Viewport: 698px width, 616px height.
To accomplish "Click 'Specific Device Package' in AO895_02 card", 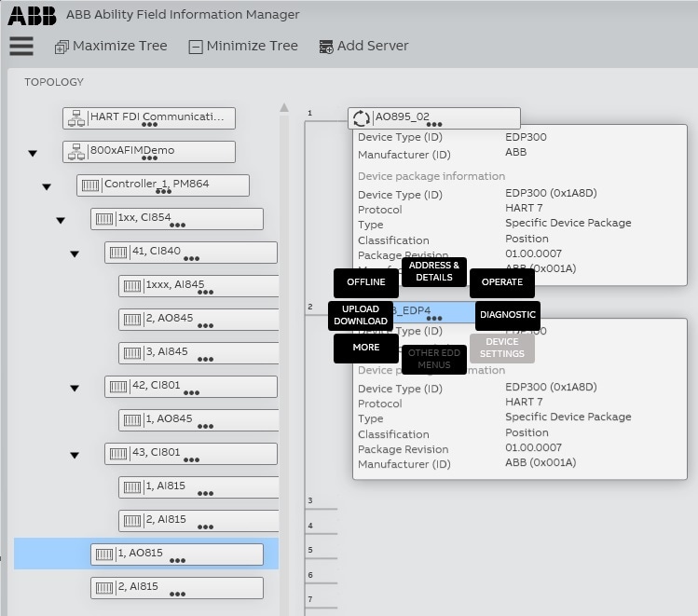I will tap(568, 223).
